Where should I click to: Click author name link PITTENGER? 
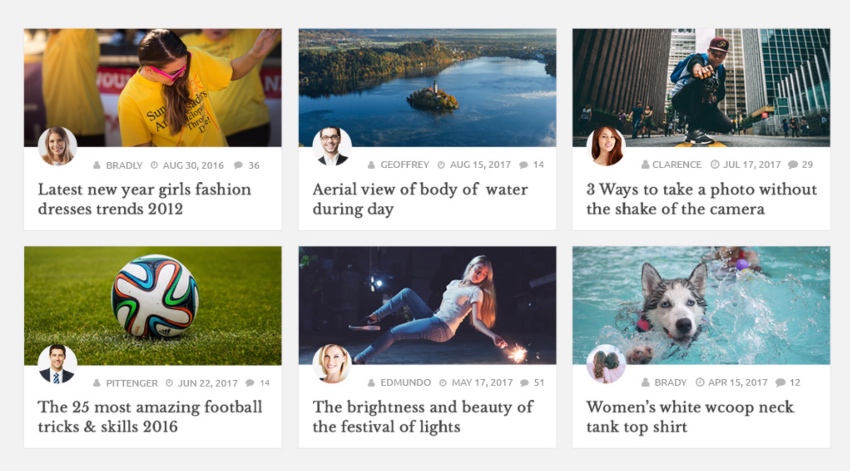point(130,383)
